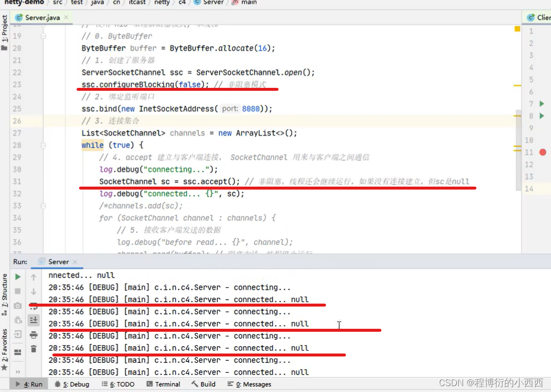Click the down arrow stack trace icon

34,292
